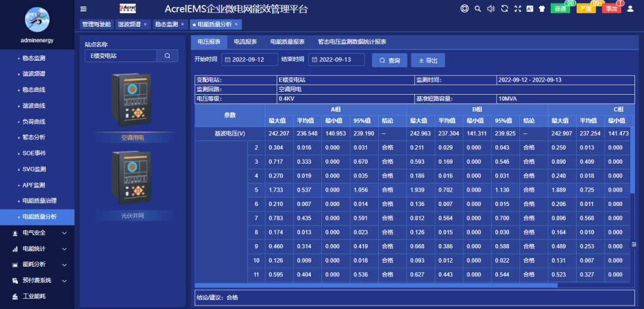
Task: Open the language switch icon
Action: point(530,8)
